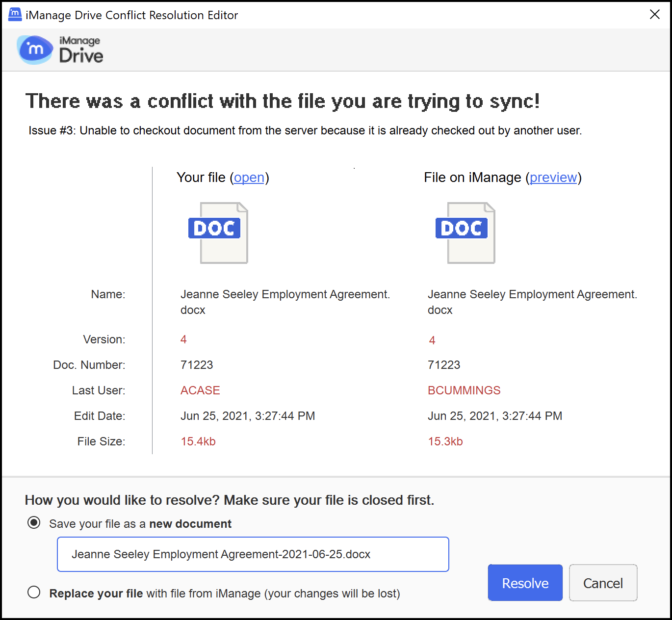This screenshot has height=620, width=672.
Task: Click the iManage Drive logo in the header
Action: point(60,50)
